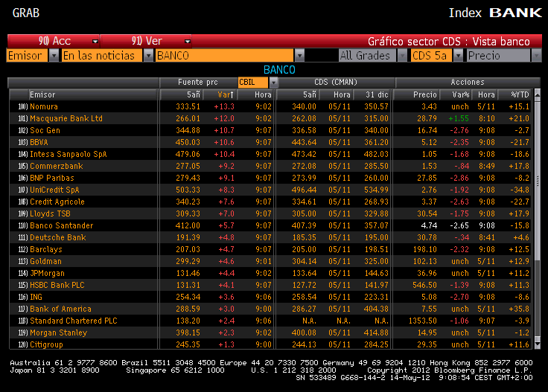Click Citigroup's 284.25 31 dic value
This screenshot has height=392, width=548.
[x=376, y=344]
